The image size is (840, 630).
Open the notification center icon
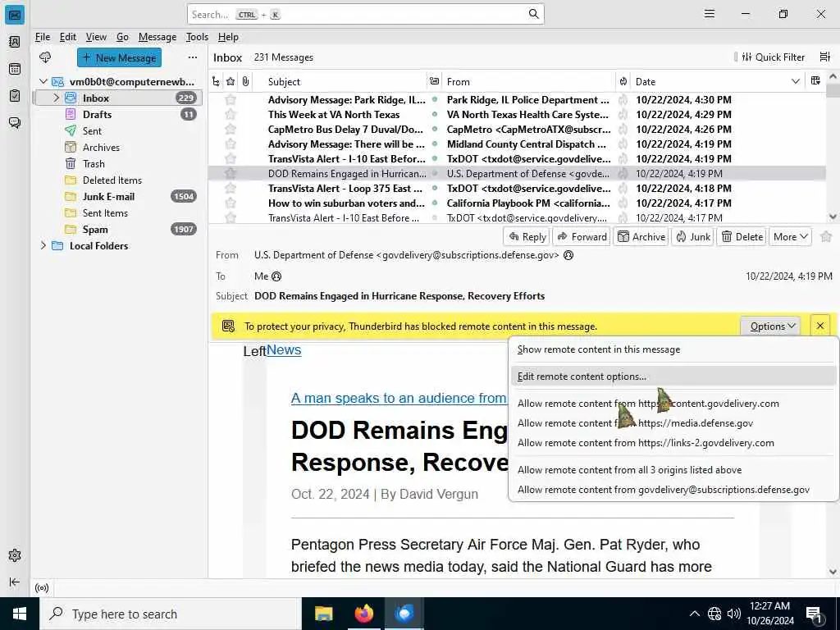(x=814, y=614)
